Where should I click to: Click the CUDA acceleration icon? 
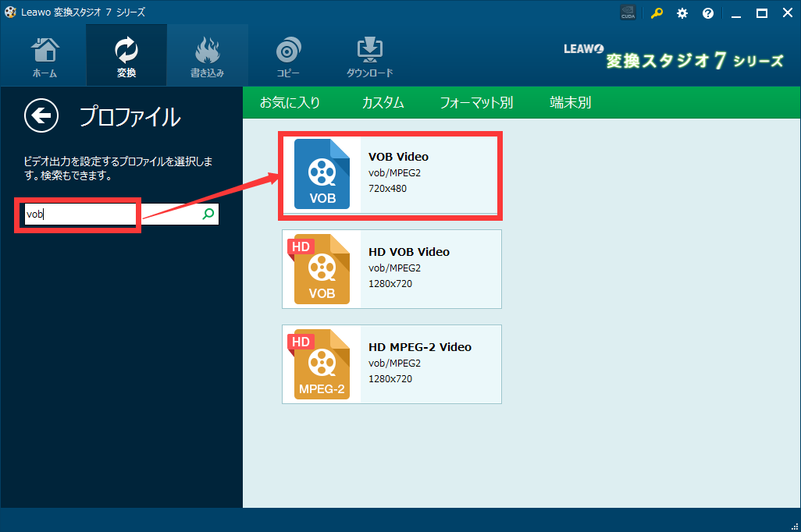pyautogui.click(x=628, y=12)
